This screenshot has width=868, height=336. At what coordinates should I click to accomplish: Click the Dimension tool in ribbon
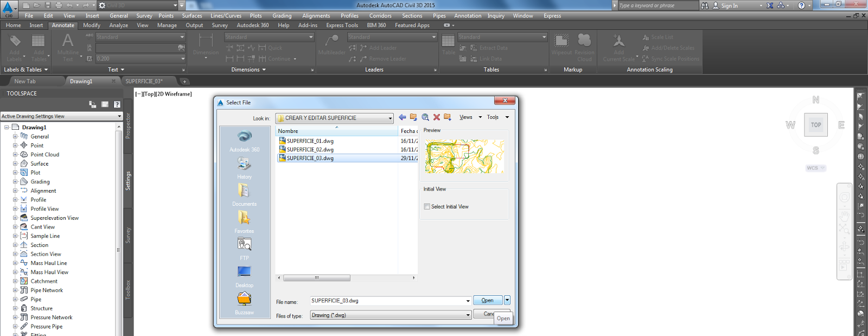[x=206, y=46]
